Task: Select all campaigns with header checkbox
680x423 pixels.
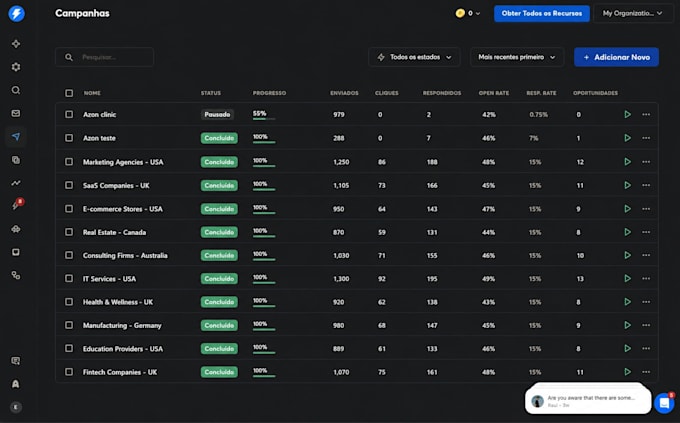Action: 69,93
